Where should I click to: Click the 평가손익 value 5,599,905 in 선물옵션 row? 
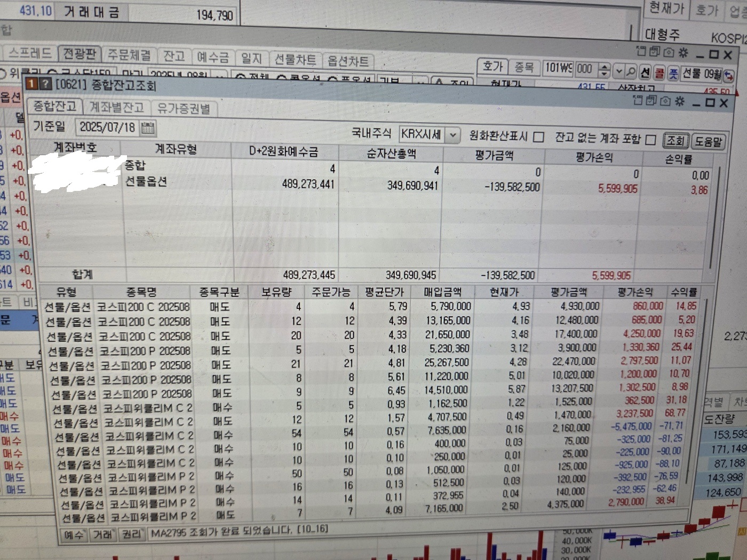[617, 189]
